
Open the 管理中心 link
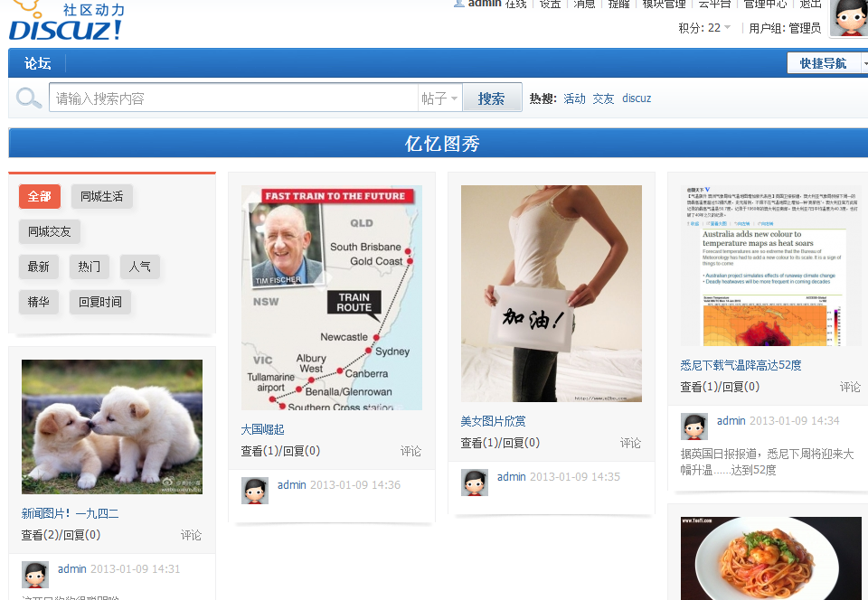[x=765, y=4]
